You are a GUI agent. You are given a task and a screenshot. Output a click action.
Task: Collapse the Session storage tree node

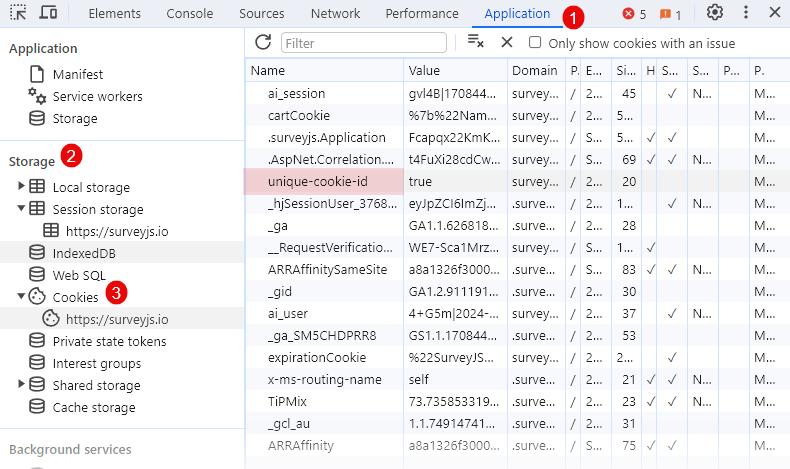tap(21, 208)
